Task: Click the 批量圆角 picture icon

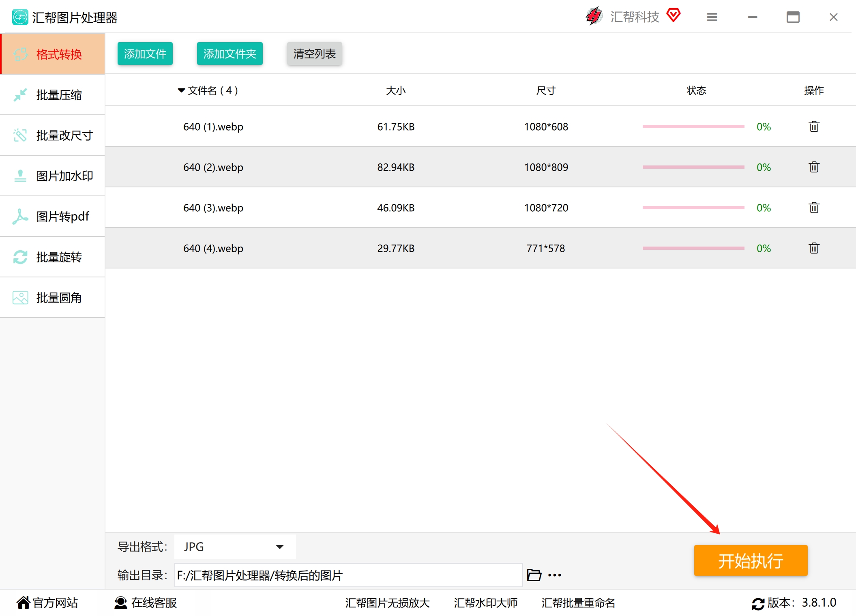Action: tap(20, 298)
